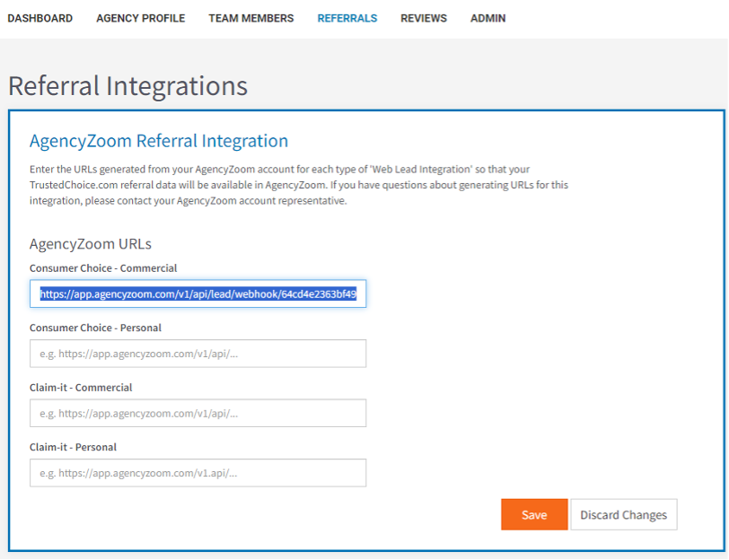This screenshot has width=729, height=560.
Task: Click the 'Referral Integrations' page heading
Action: 127,86
